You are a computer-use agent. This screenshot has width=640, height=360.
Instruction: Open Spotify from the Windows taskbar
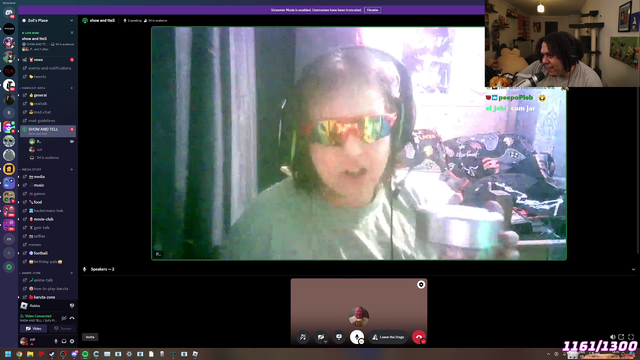click(85, 354)
